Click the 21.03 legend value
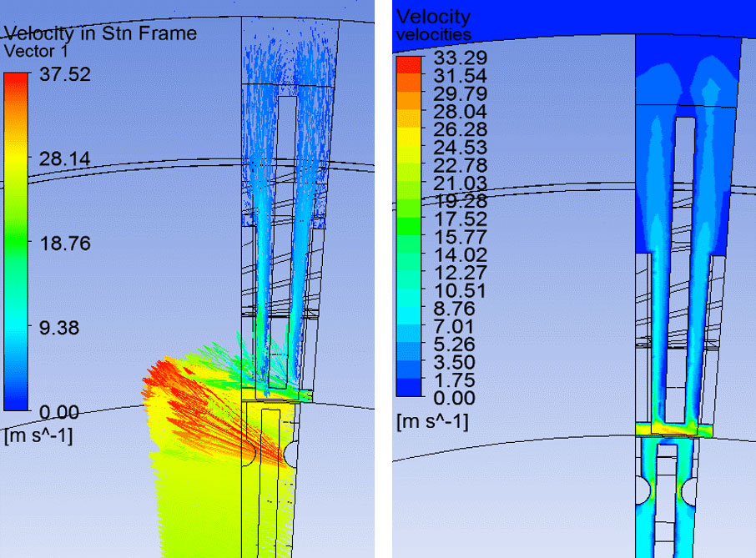 461,183
